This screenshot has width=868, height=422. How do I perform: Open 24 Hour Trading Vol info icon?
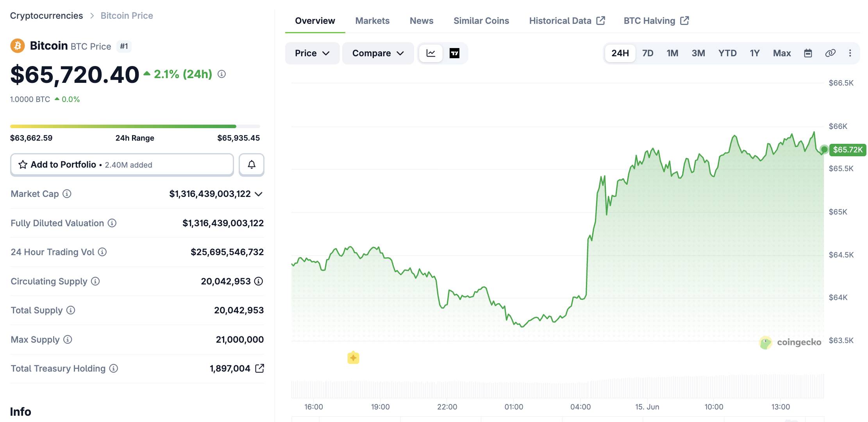click(102, 252)
